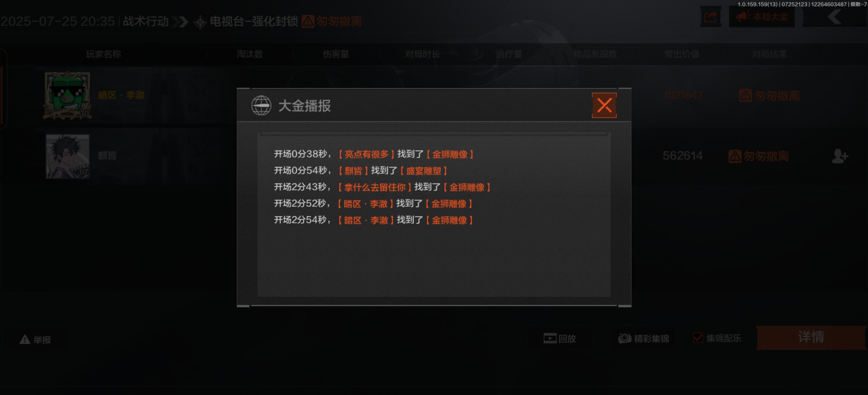Click the 本局大金 megaphone button
The height and width of the screenshot is (395, 868).
tap(762, 17)
